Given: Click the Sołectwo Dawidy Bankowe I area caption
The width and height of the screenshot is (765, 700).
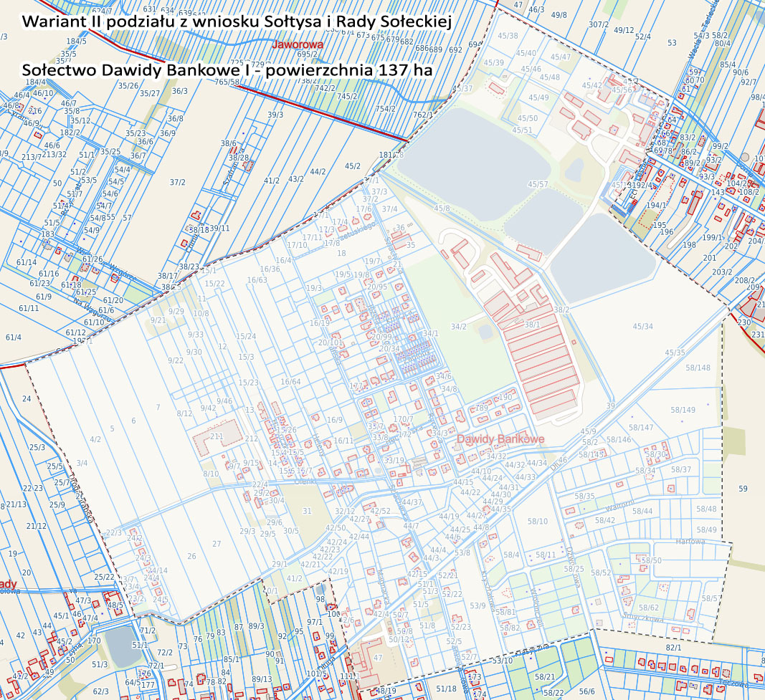Looking at the screenshot, I should point(227,71).
